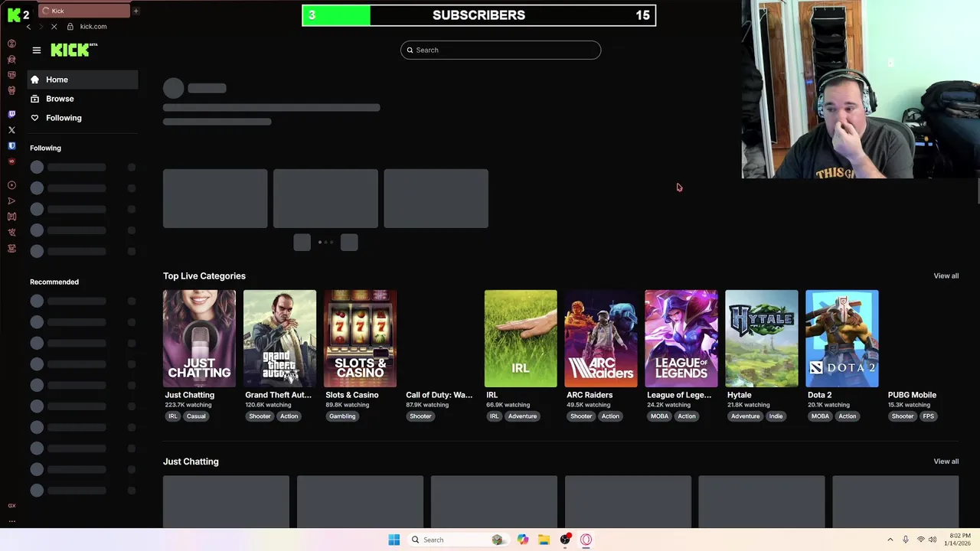Select the Kick browser tab
The height and width of the screenshot is (551, 980).
tap(83, 11)
